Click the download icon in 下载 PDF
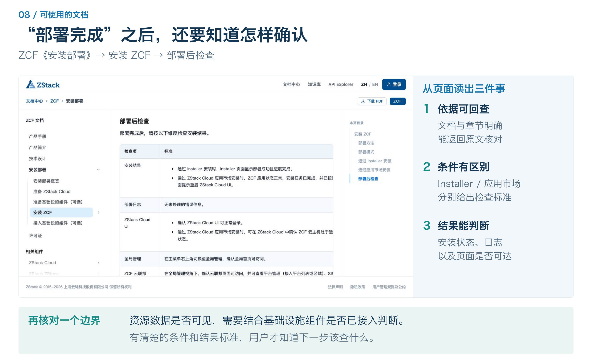This screenshot has width=592, height=364. [363, 101]
